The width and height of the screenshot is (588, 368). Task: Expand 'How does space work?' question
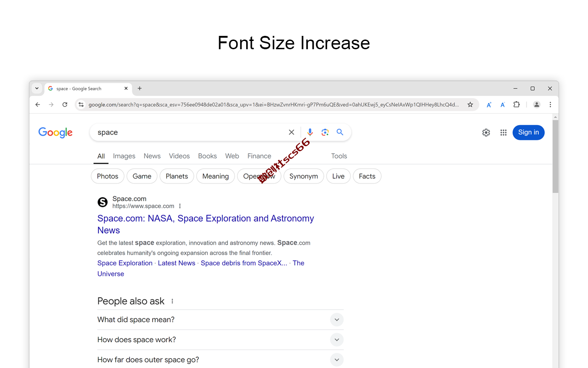(220, 340)
